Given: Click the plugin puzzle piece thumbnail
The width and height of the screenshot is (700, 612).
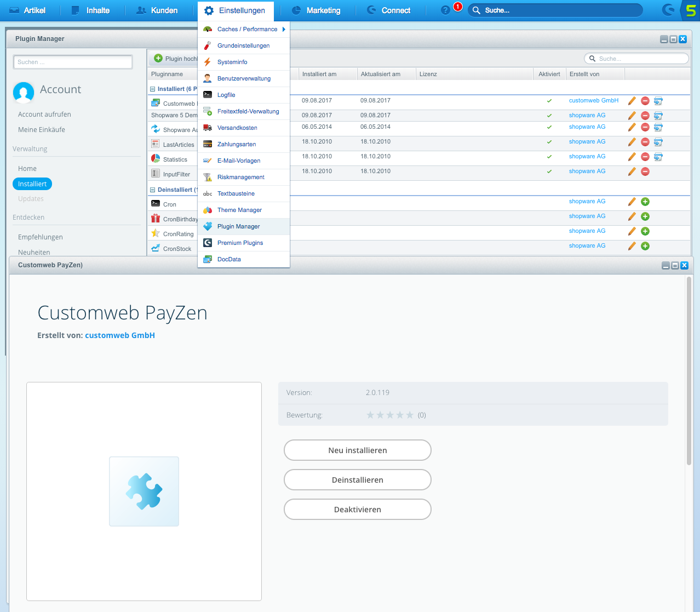Looking at the screenshot, I should coord(144,491).
